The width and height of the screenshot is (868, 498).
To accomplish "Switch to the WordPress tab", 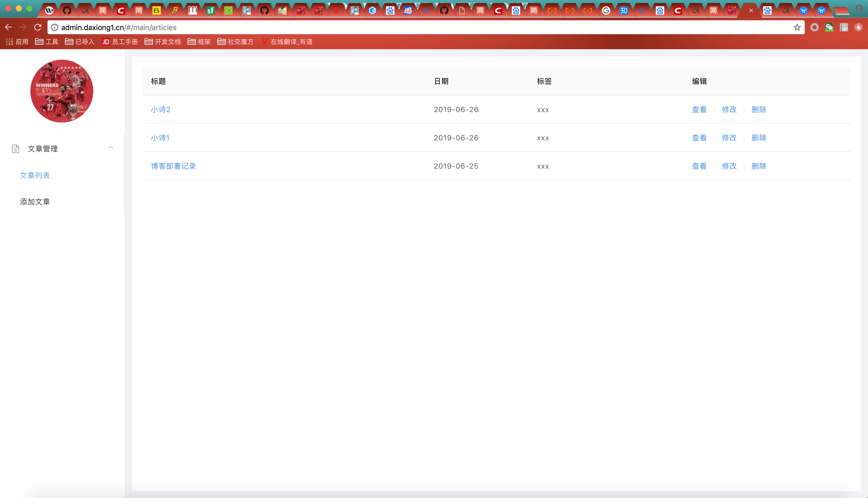I will [49, 10].
